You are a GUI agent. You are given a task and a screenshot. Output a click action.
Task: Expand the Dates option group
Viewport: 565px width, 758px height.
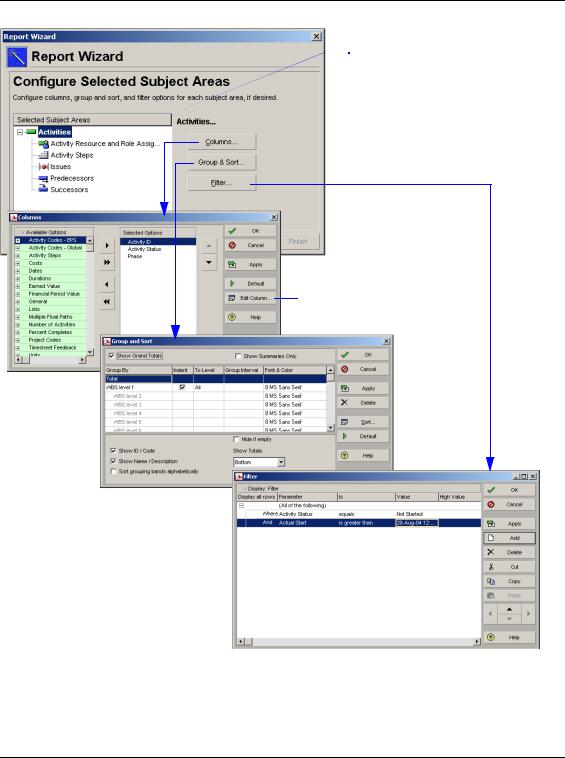18,271
